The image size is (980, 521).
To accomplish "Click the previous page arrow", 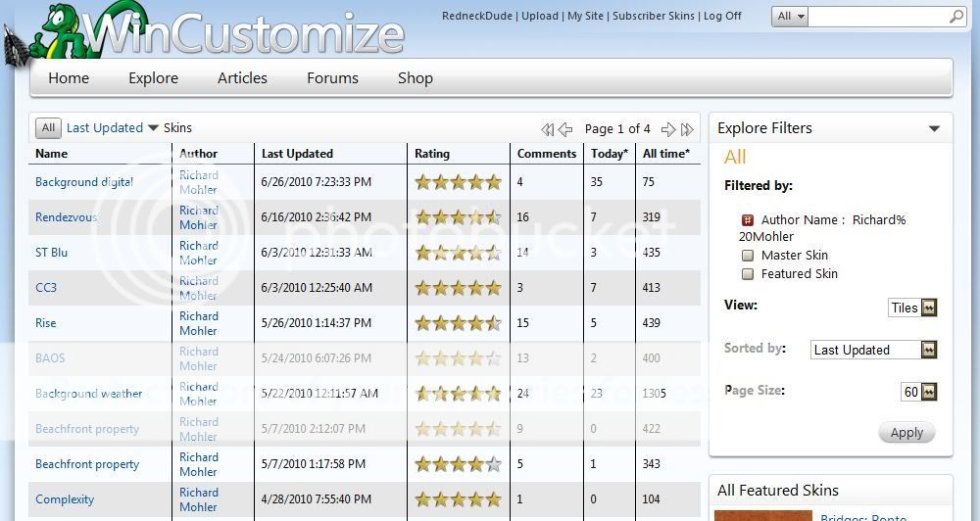I will point(565,129).
